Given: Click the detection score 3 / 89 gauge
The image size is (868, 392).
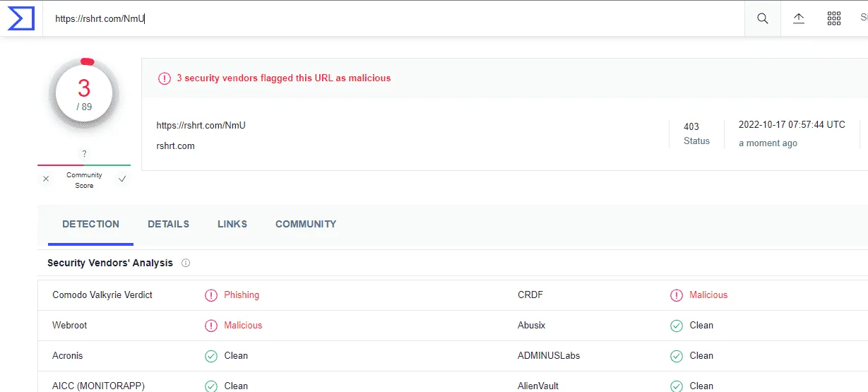Looking at the screenshot, I should [x=84, y=93].
